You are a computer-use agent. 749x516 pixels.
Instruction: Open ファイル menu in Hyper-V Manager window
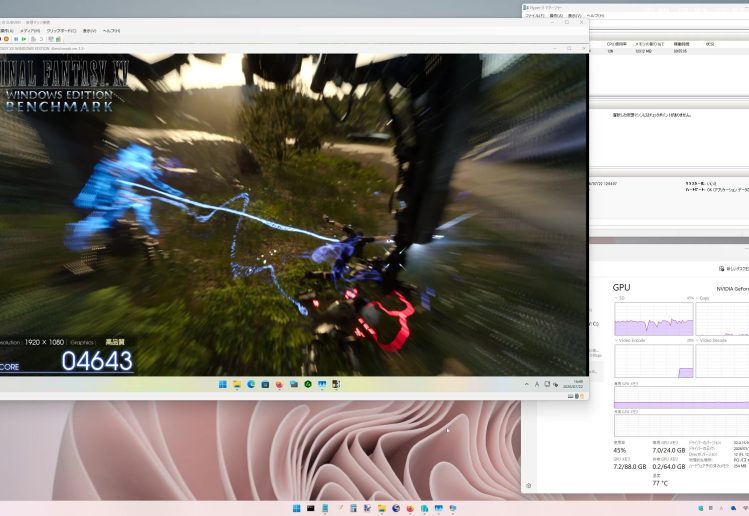535,16
